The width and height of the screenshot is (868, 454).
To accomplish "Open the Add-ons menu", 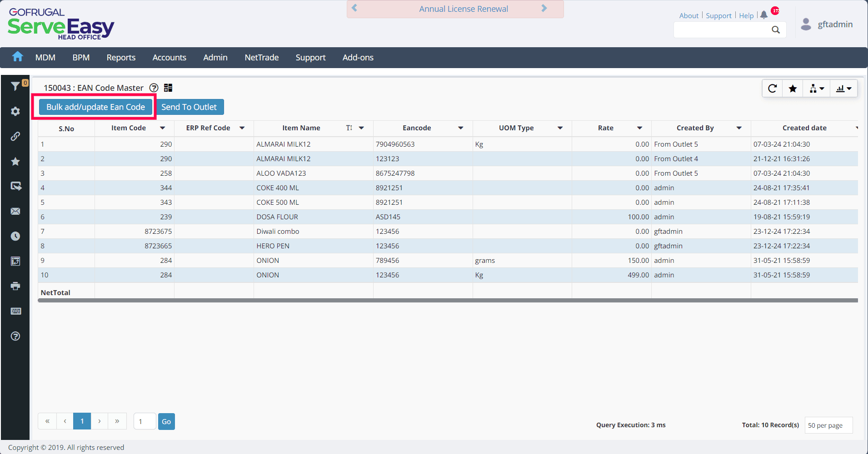I will pyautogui.click(x=358, y=58).
